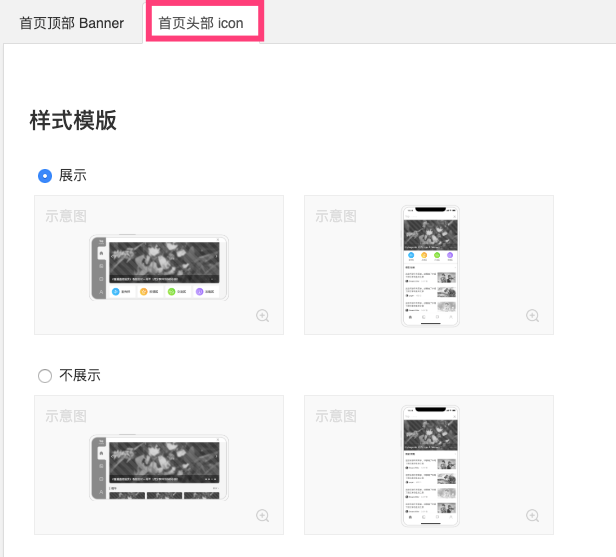Viewport: 616px width, 557px height.
Task: Open the 不展示 portrait phone mockup thumbnail
Action: tap(431, 466)
